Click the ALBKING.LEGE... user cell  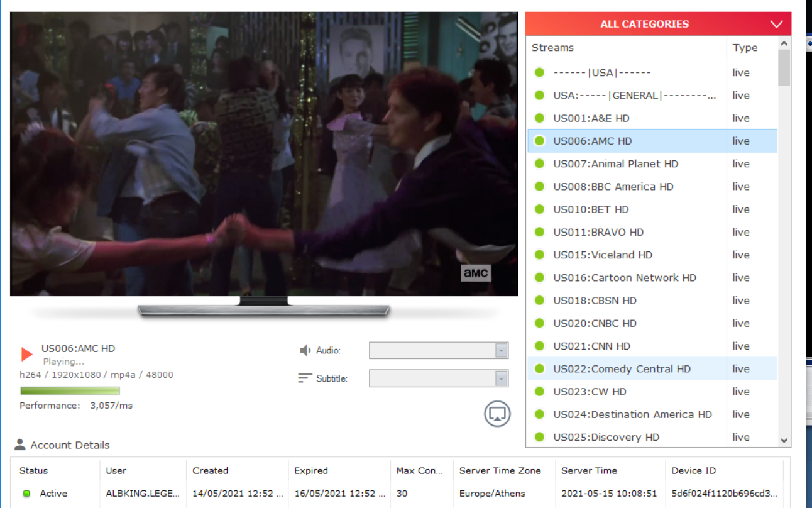coord(143,494)
